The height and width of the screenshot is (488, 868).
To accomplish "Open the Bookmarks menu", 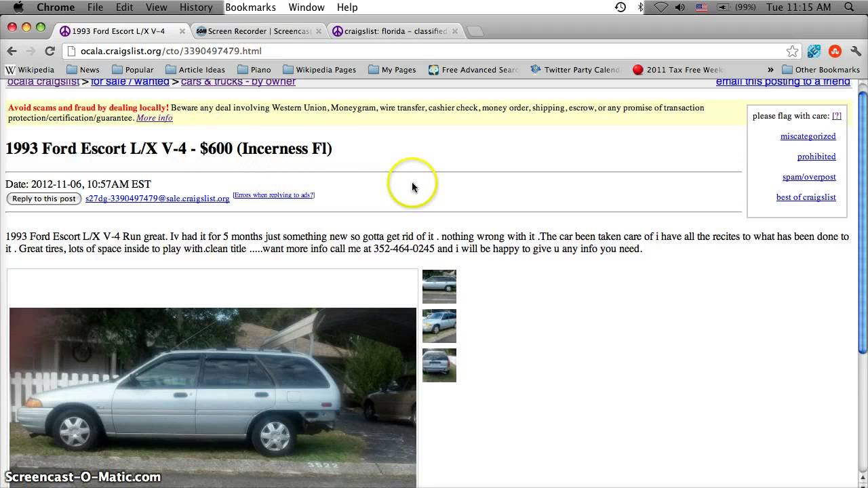I will tap(250, 7).
